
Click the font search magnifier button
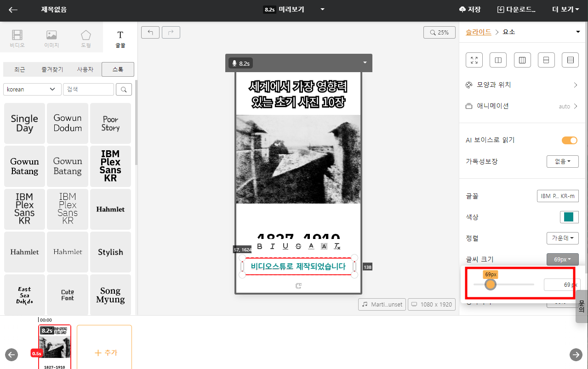(124, 89)
